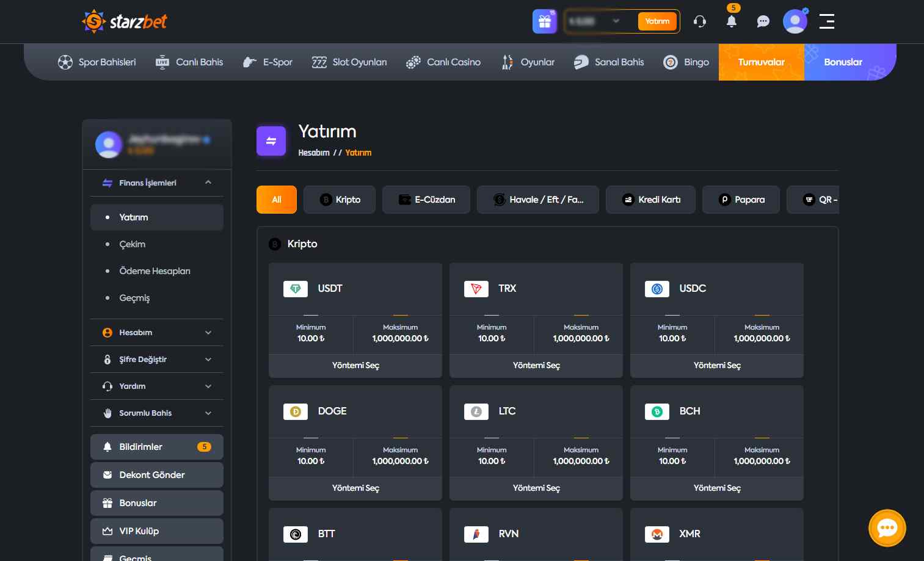
Task: Click the Starzbet logo
Action: (125, 21)
